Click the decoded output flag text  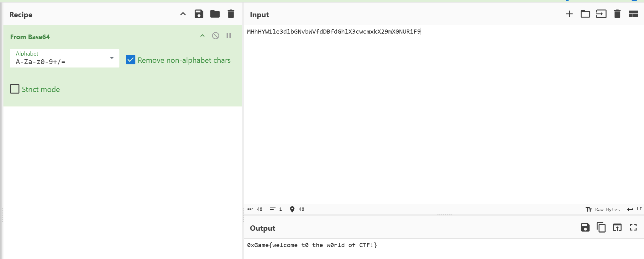click(x=312, y=245)
